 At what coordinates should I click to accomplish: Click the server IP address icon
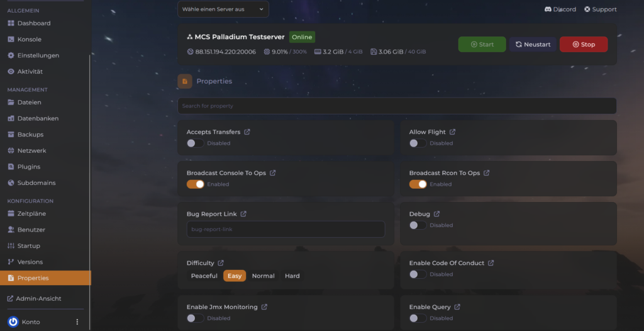(190, 52)
